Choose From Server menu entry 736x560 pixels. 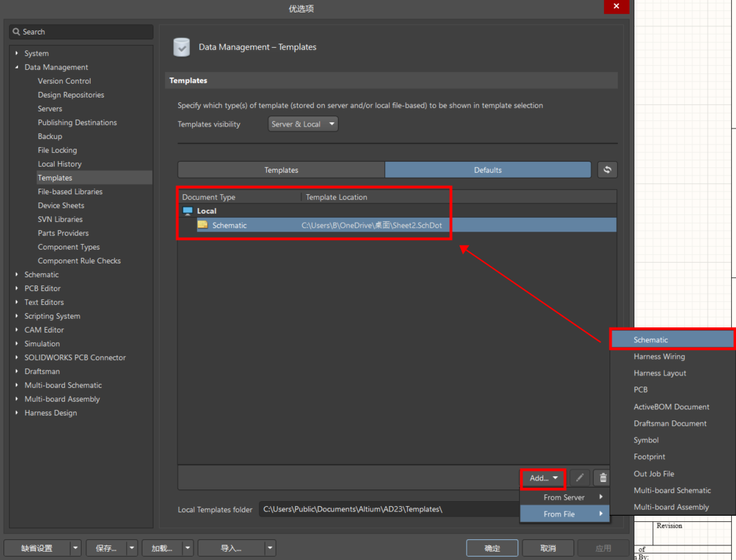click(x=564, y=497)
